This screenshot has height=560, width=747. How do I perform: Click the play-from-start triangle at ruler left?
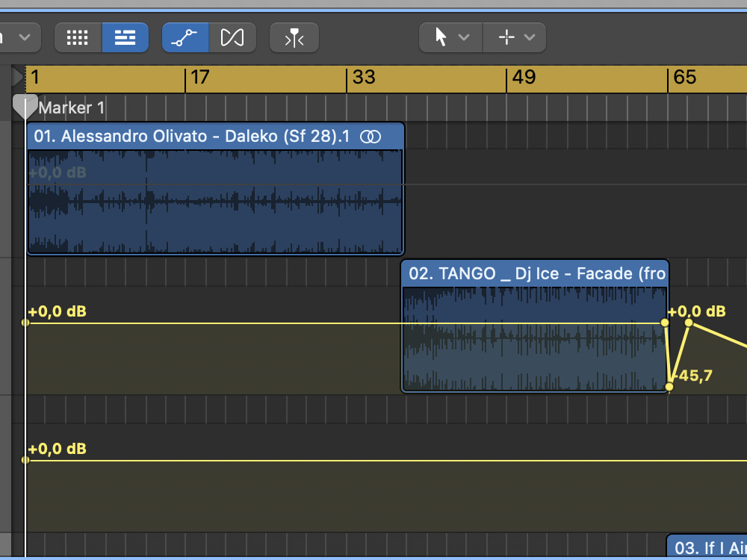(18, 77)
